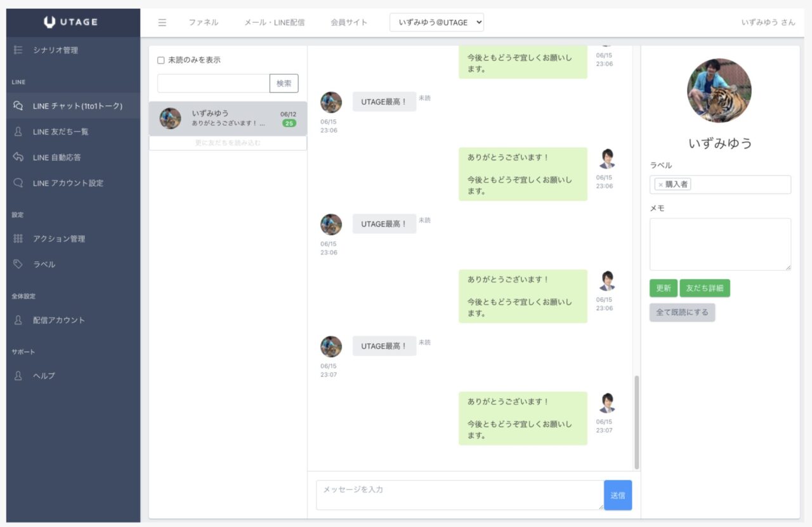Click the 配信アカウント person icon
The width and height of the screenshot is (812, 527).
pos(18,320)
